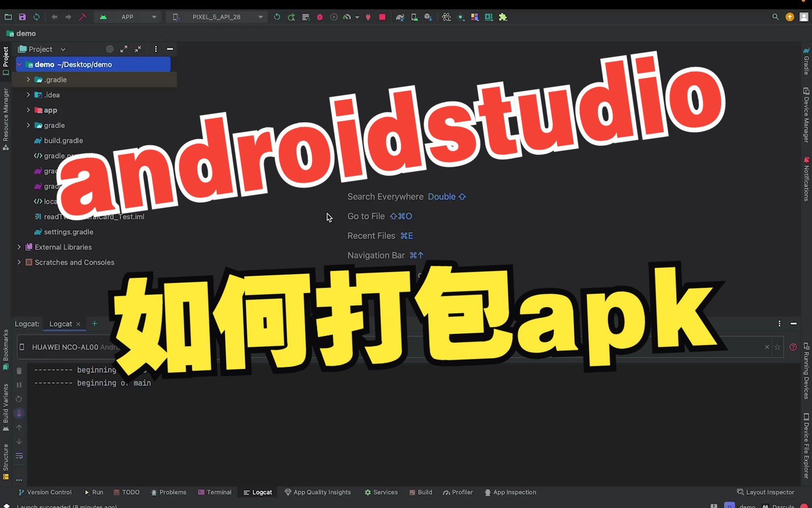This screenshot has height=508, width=812.
Task: Open Layout Inspector
Action: [x=766, y=492]
